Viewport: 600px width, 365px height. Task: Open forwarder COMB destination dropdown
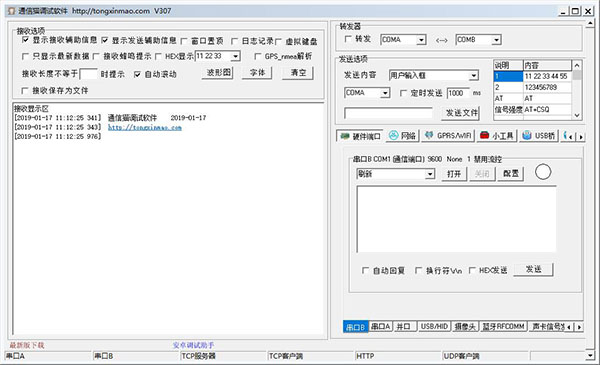(496, 40)
